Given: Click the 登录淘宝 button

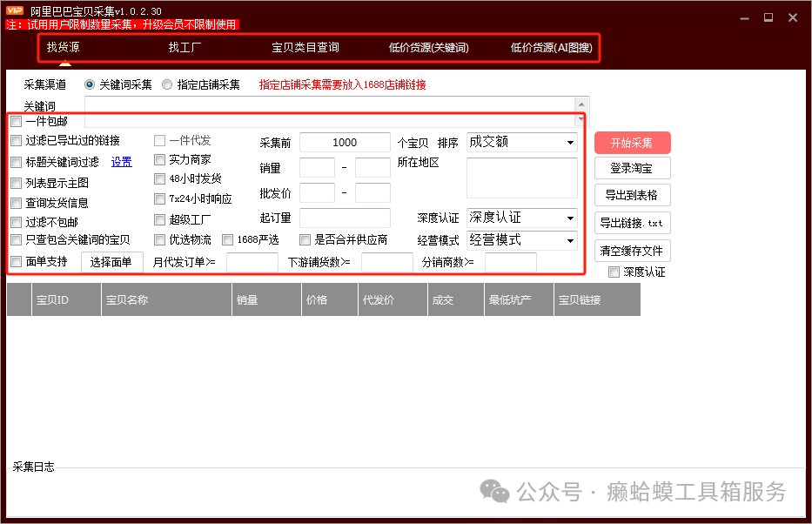Looking at the screenshot, I should click(x=633, y=168).
